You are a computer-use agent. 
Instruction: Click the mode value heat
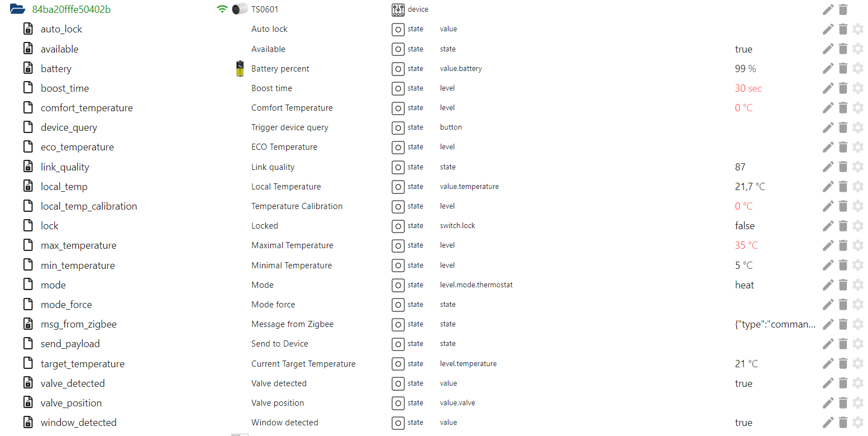745,285
